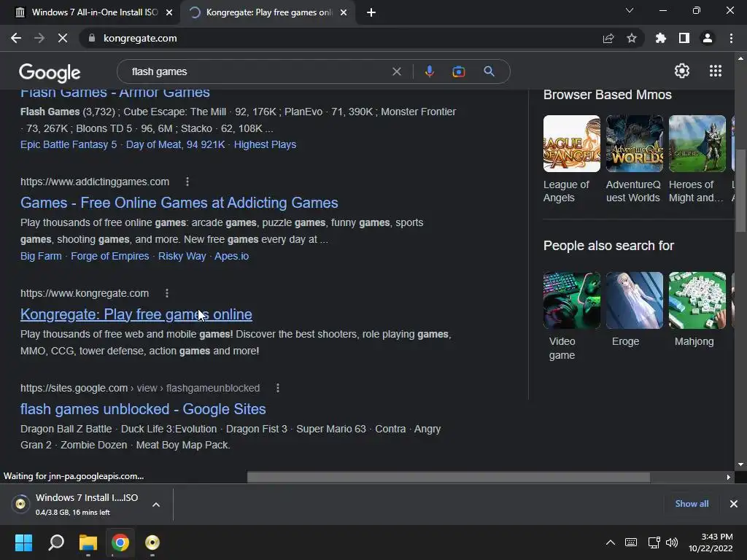The image size is (747, 560).
Task: Click the Google search input field
Action: pos(258,71)
